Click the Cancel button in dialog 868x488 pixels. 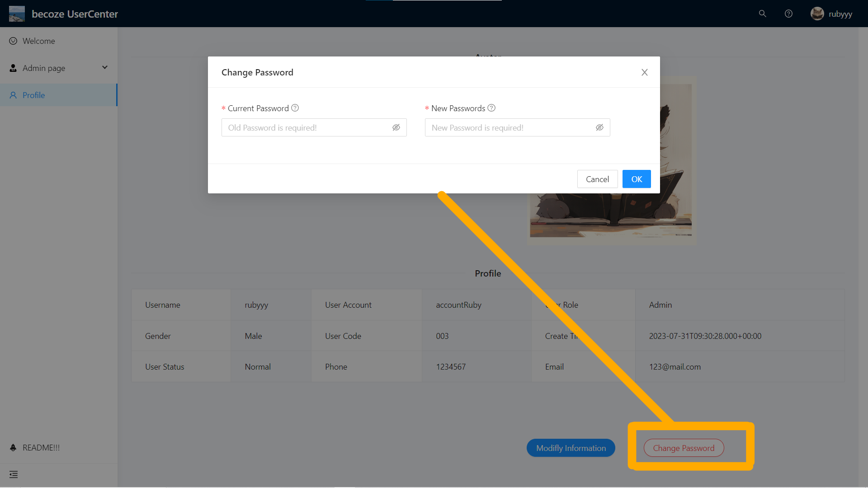[x=597, y=179]
